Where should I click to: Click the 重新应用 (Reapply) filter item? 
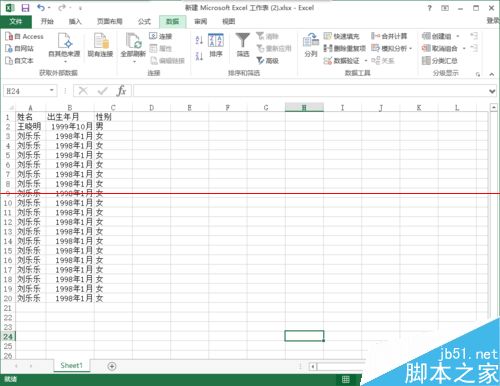click(274, 49)
